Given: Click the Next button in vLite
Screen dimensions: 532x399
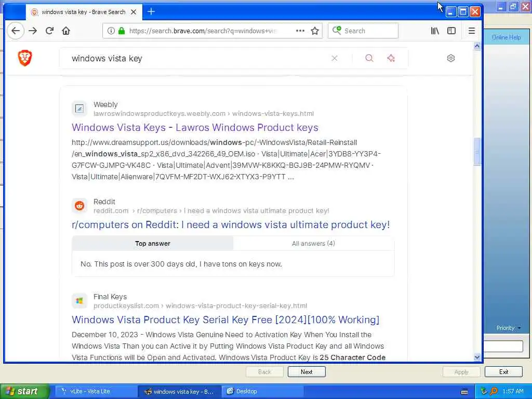Looking at the screenshot, I should (x=307, y=372).
